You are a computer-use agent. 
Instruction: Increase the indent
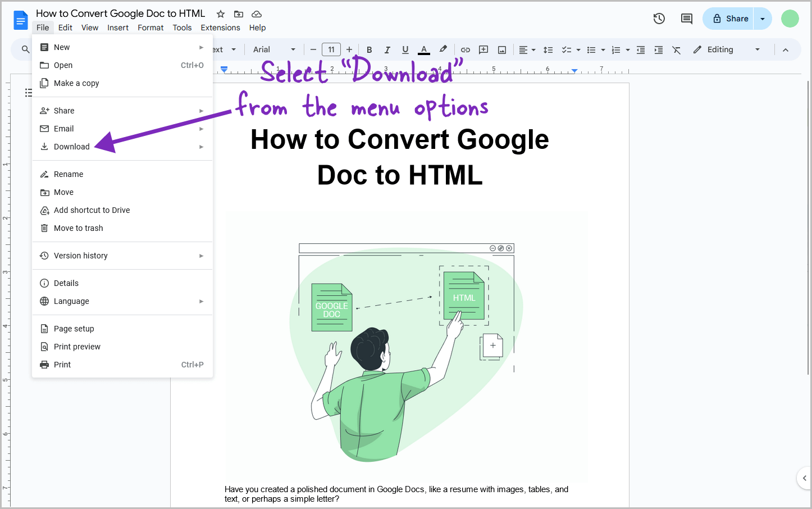tap(659, 49)
